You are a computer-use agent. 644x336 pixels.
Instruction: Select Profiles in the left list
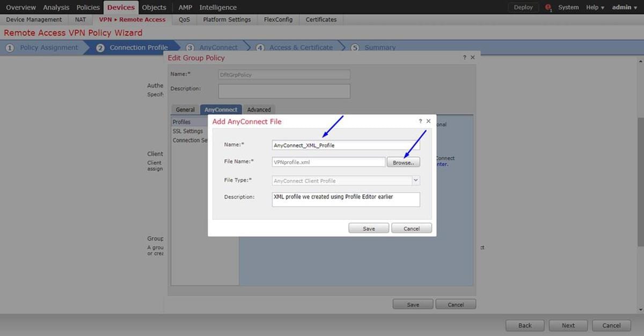point(189,122)
